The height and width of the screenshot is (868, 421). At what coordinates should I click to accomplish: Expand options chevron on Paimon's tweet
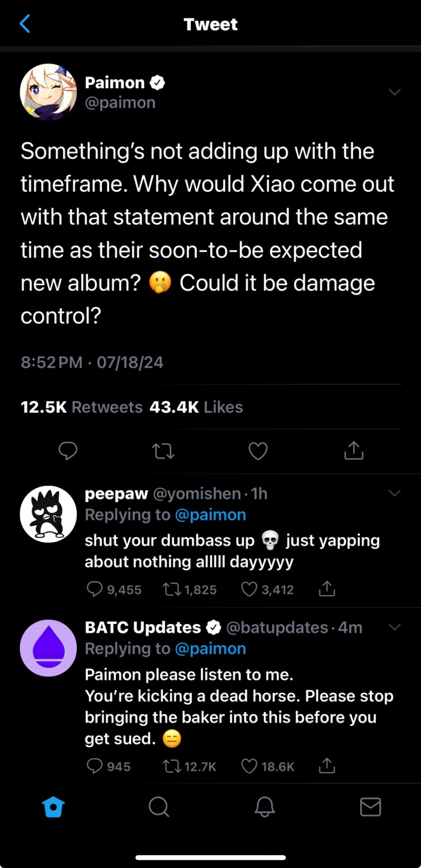tap(394, 92)
